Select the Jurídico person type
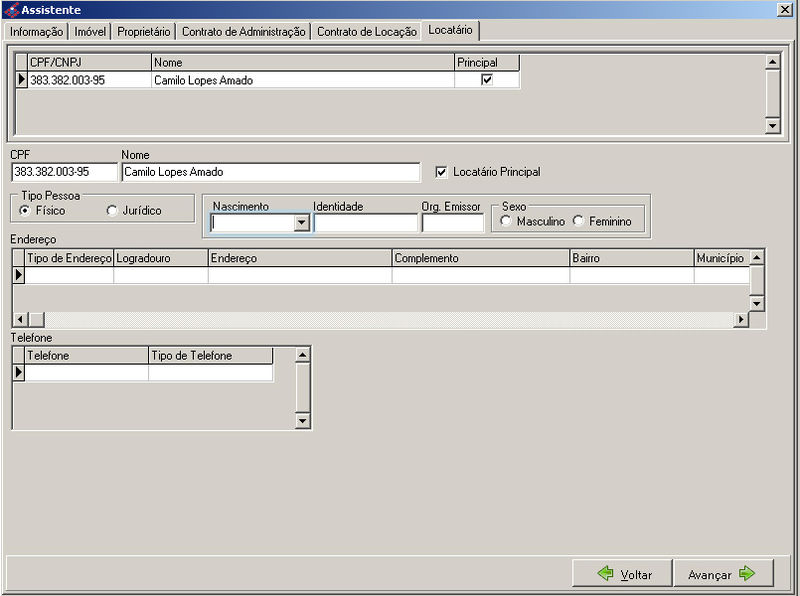 tap(111, 211)
